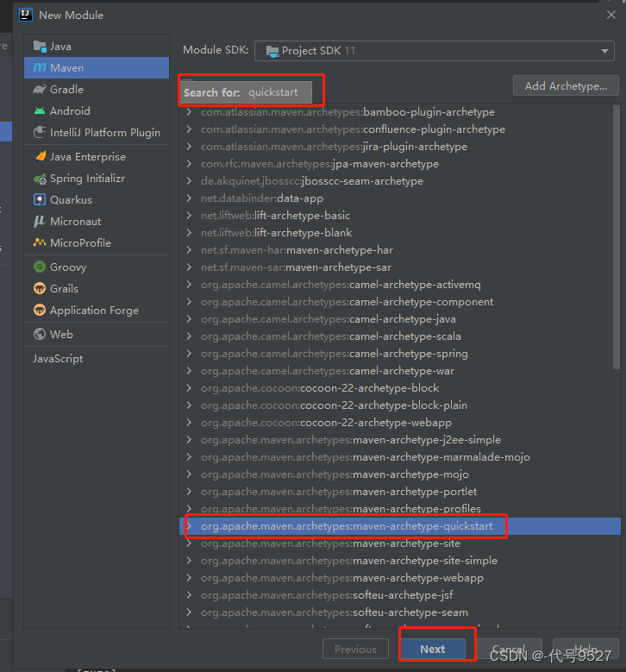Select maven-archetype-profiles row
626x672 pixels.
click(400, 509)
